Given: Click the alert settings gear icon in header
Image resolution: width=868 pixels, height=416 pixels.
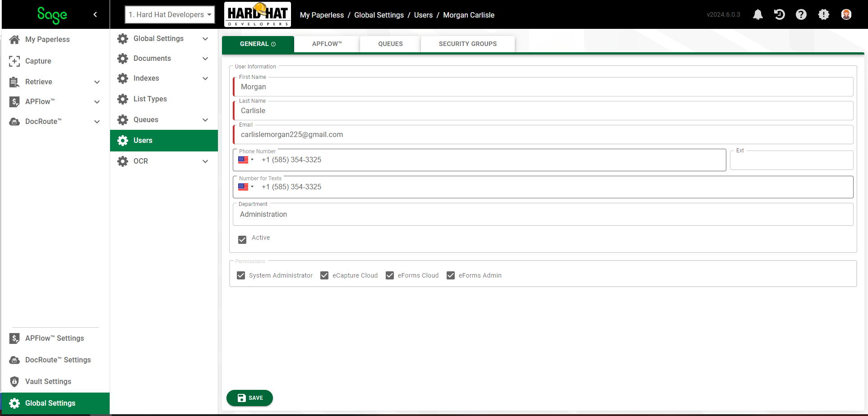Looking at the screenshot, I should (824, 14).
